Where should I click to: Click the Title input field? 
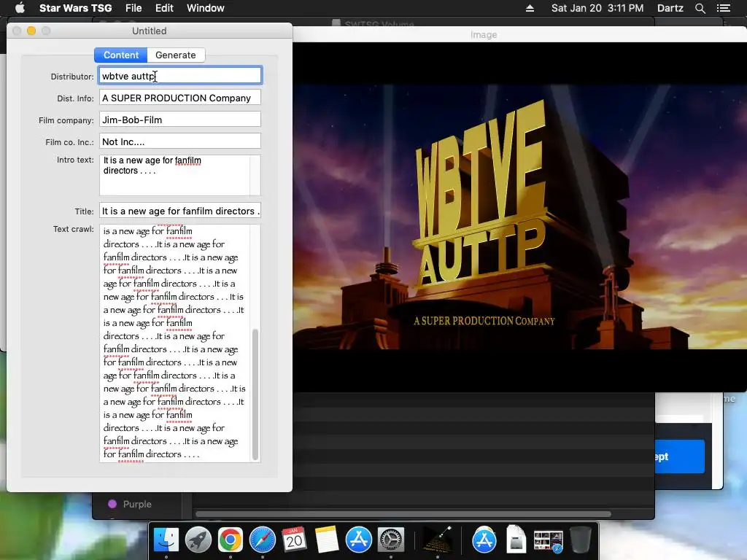click(x=180, y=211)
